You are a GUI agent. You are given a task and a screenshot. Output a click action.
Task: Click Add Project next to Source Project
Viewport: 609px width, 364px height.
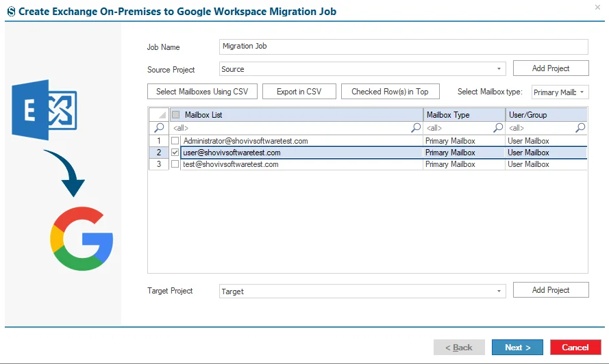pyautogui.click(x=551, y=68)
